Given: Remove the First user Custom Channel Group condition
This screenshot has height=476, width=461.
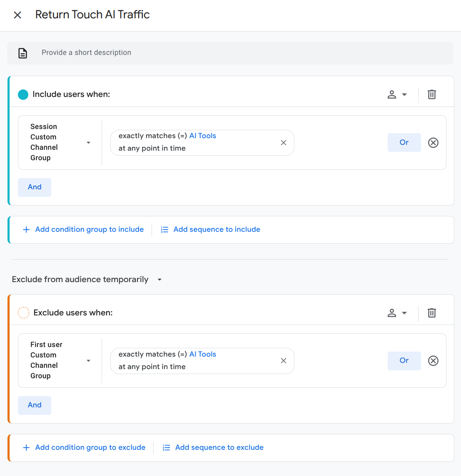Looking at the screenshot, I should [x=433, y=361].
